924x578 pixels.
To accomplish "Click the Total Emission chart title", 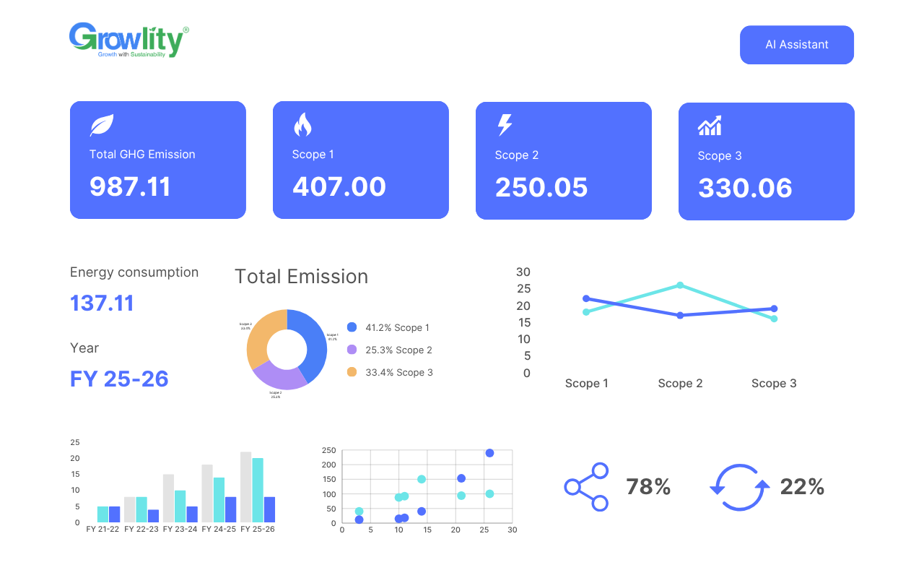I will (301, 277).
